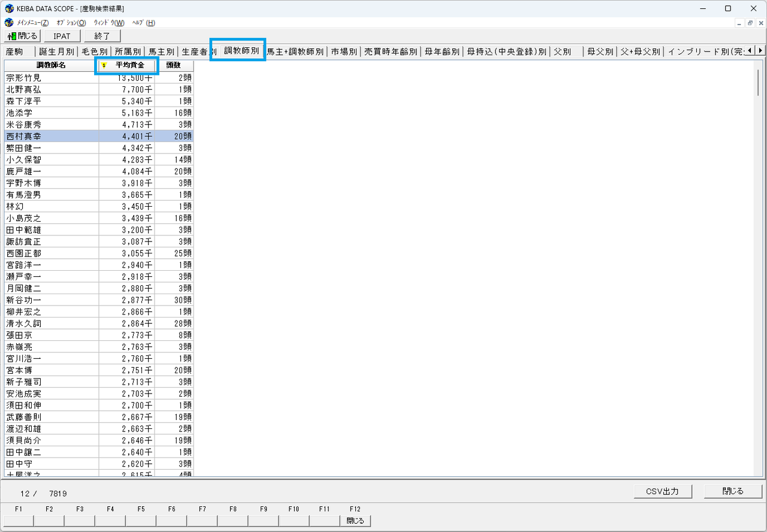The height and width of the screenshot is (532, 767).
Task: Restore the inner document window in the menu bar
Action: pyautogui.click(x=750, y=23)
